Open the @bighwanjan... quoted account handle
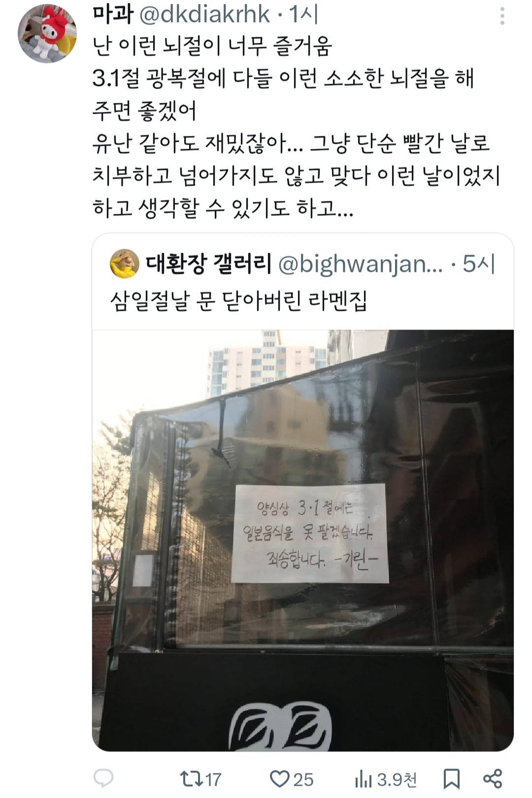The image size is (532, 798). [x=361, y=265]
